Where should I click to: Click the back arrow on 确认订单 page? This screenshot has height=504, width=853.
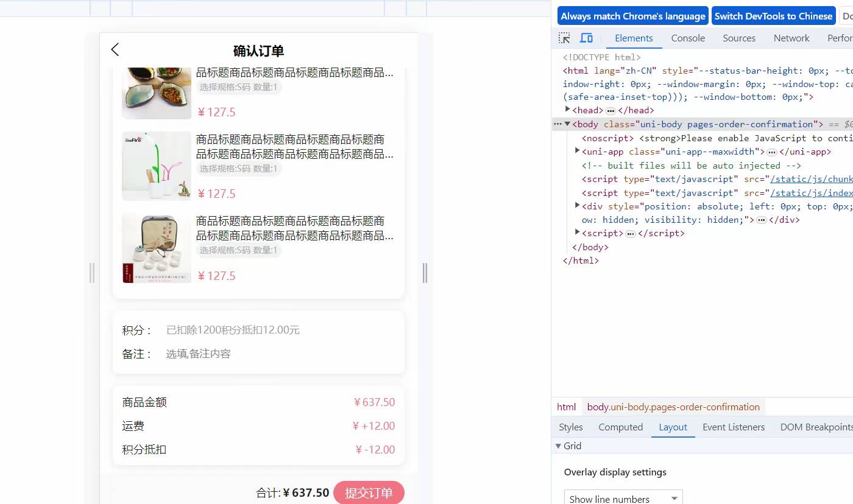pos(115,50)
